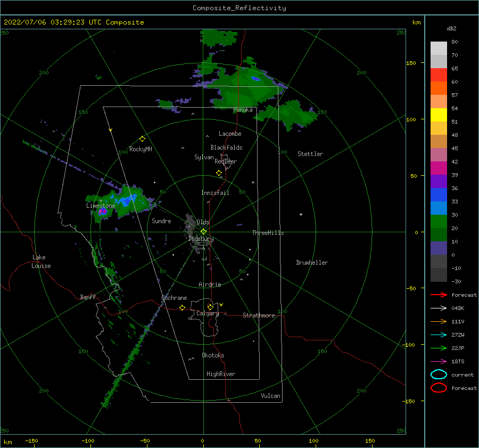This screenshot has height=448, width=479.
Task: Click the blue storm core north of Ponoka
Action: [255, 79]
